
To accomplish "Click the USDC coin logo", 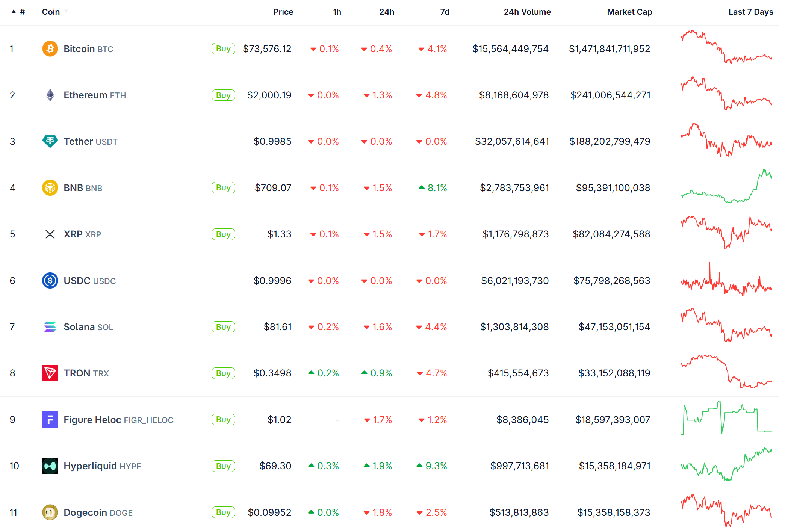I will click(50, 281).
